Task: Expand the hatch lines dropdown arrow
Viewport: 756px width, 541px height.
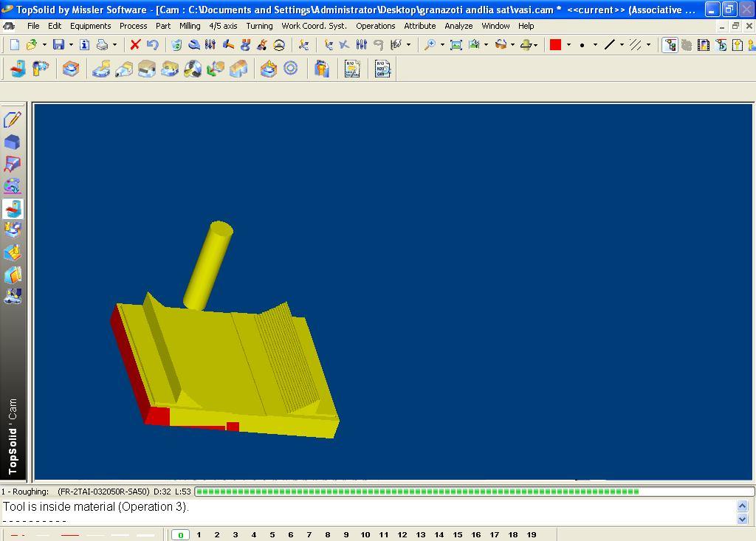Action: (x=648, y=45)
